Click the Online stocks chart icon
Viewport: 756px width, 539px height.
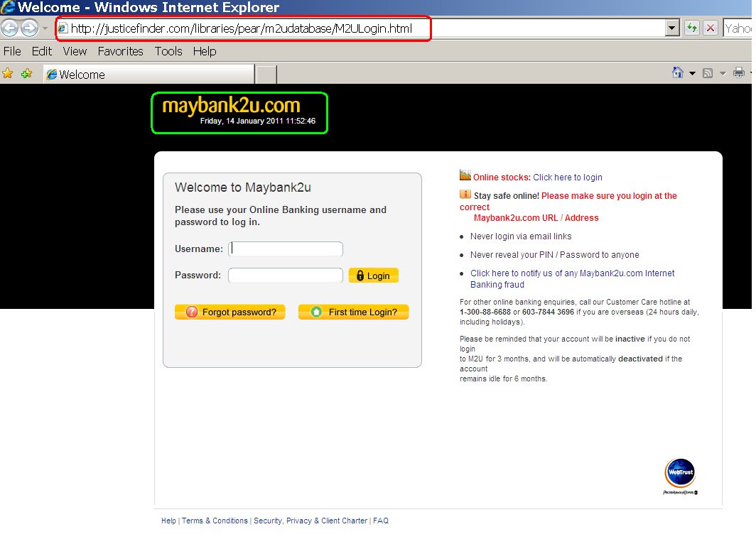(x=465, y=175)
